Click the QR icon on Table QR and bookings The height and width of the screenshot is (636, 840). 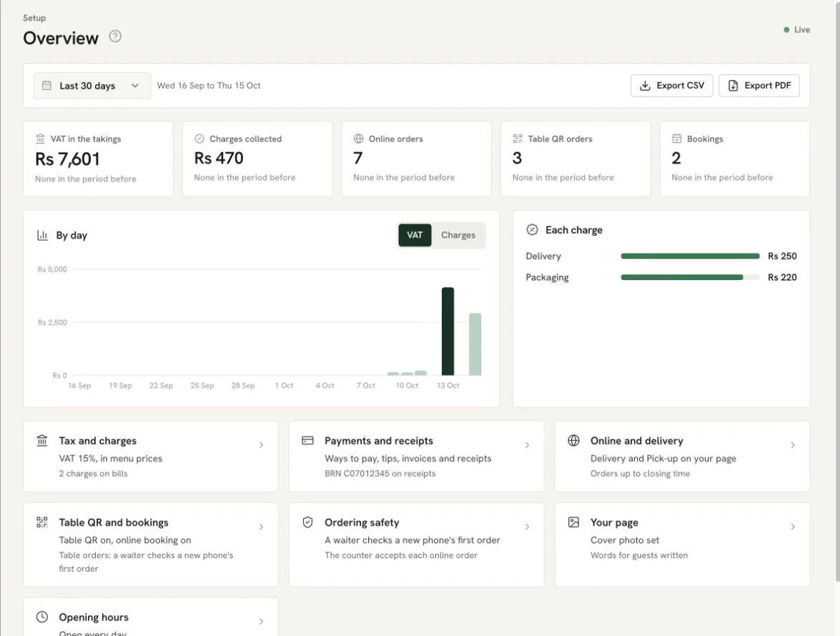click(41, 522)
